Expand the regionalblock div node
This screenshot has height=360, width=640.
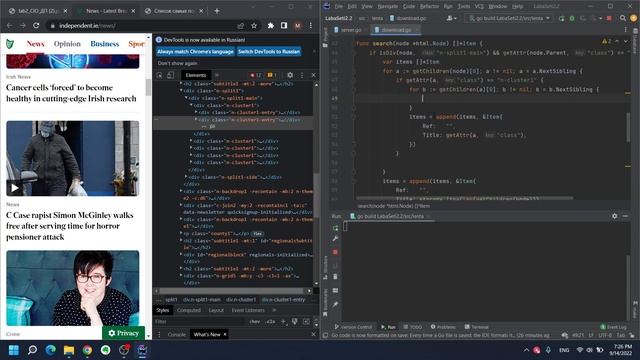[x=181, y=255]
